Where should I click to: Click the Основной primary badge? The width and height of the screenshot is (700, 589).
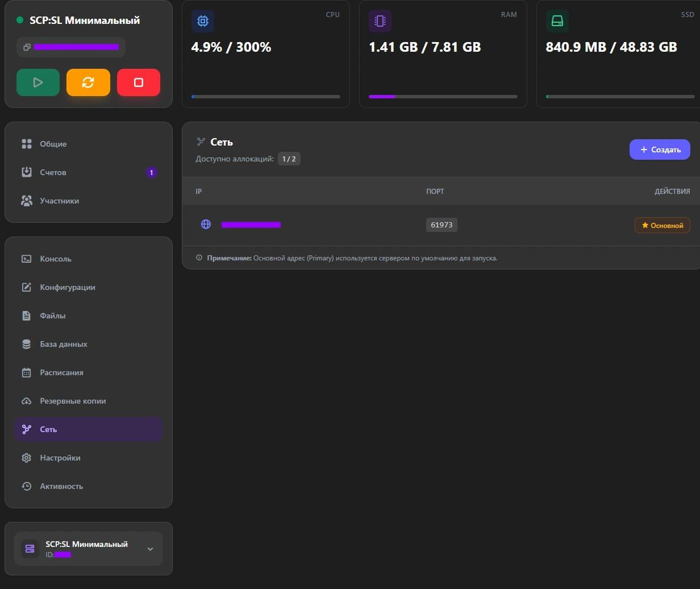tap(663, 225)
